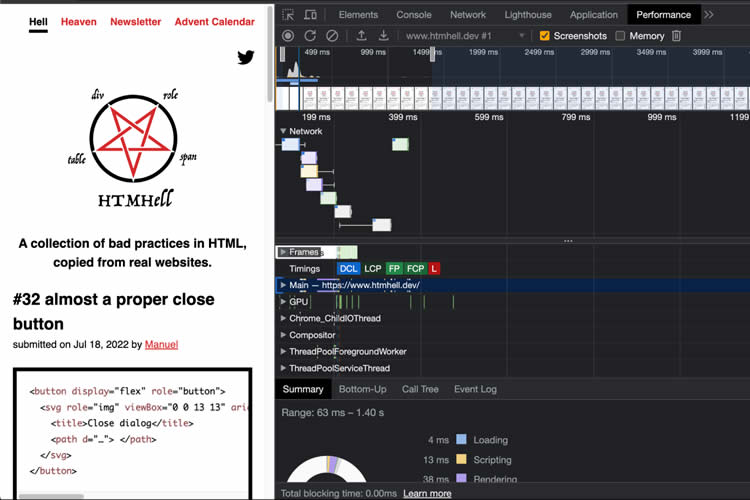The width and height of the screenshot is (750, 500).
Task: Click the Learn more link
Action: (427, 493)
